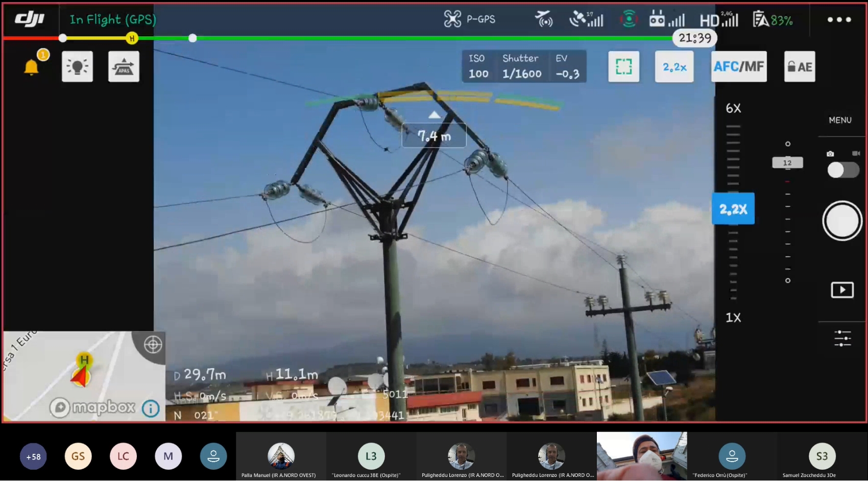Expand ISO Shutter EV exposure panel

click(524, 66)
